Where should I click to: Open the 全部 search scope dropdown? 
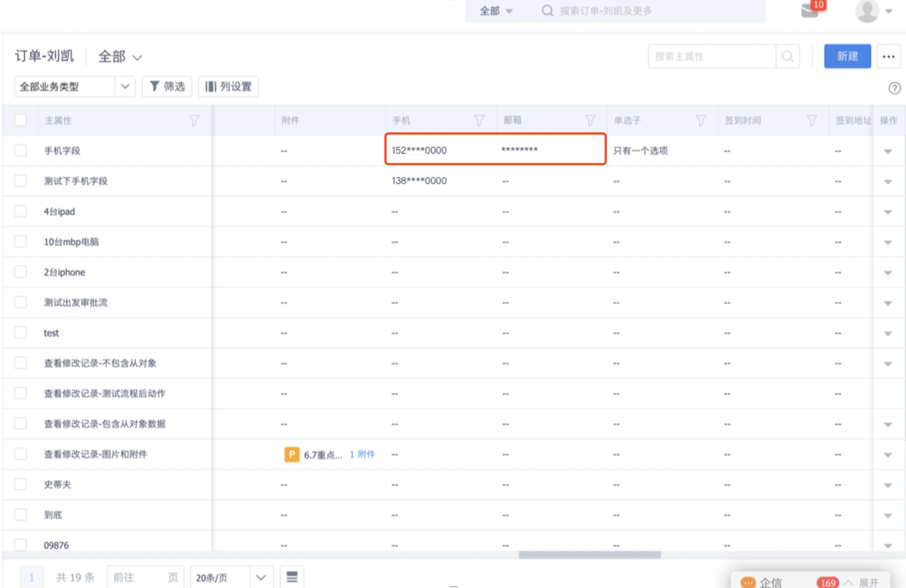click(x=496, y=11)
